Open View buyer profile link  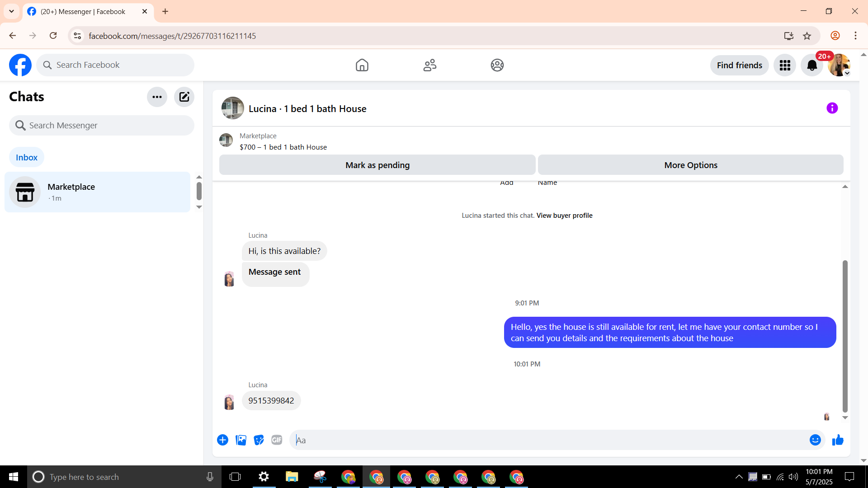(x=564, y=216)
